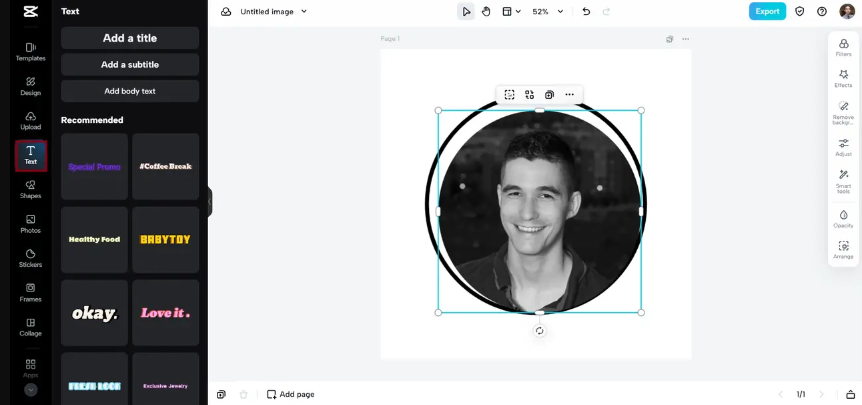Select the Text sidebar tab

pos(31,156)
